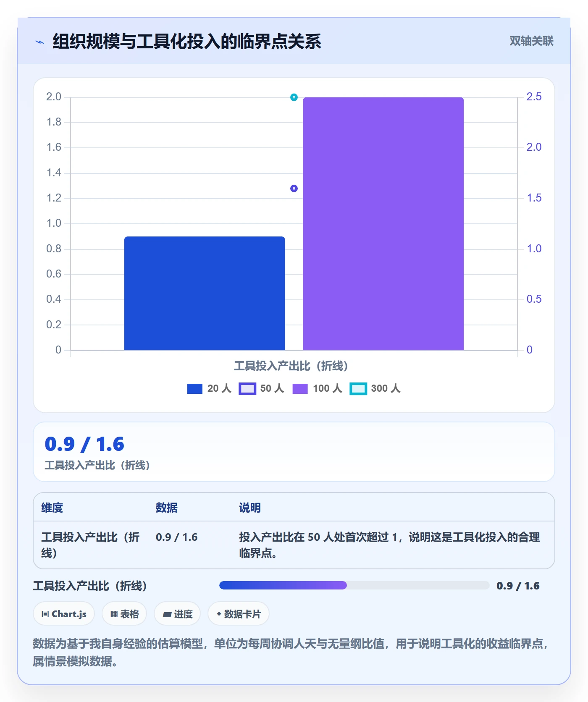588x702 pixels.
Task: Click the right axis label 2.5
Action: coord(534,97)
